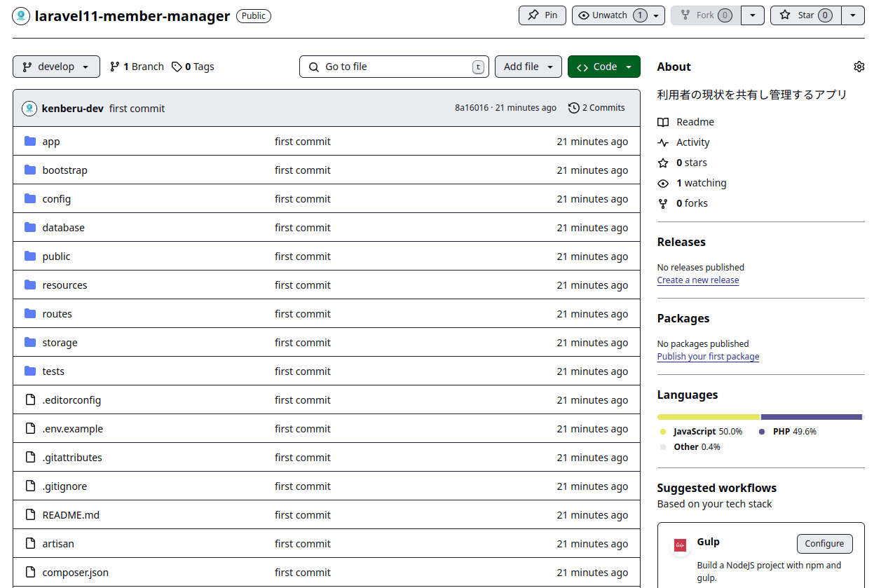This screenshot has width=881, height=588.
Task: Open the 8a16016 commit hash
Action: point(472,107)
